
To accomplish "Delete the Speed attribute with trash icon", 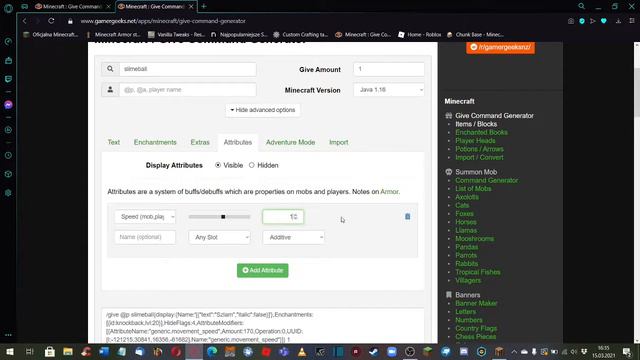I will coord(407,217).
